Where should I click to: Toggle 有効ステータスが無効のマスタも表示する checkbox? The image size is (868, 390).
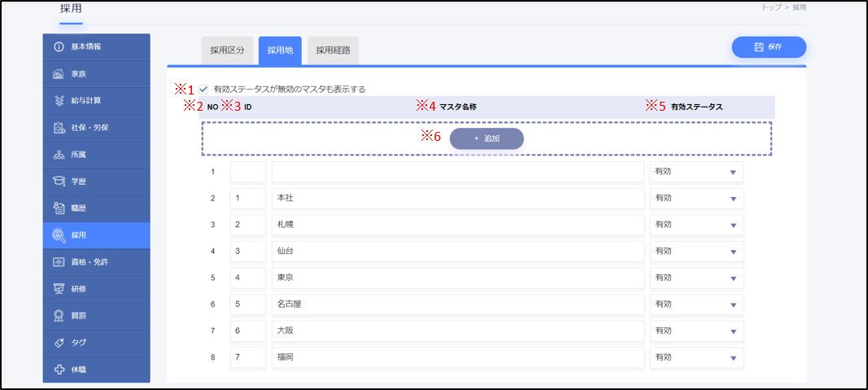click(x=203, y=89)
